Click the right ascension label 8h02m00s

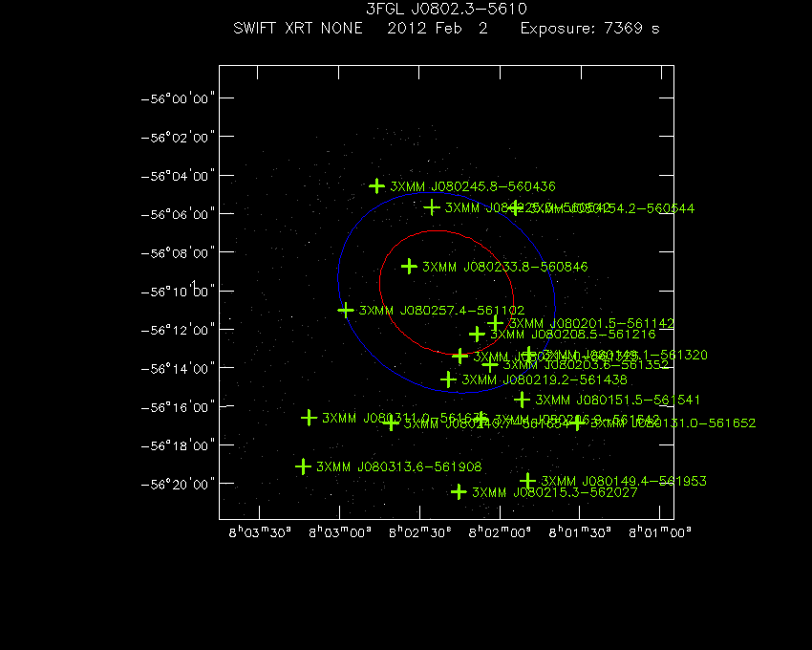500,532
